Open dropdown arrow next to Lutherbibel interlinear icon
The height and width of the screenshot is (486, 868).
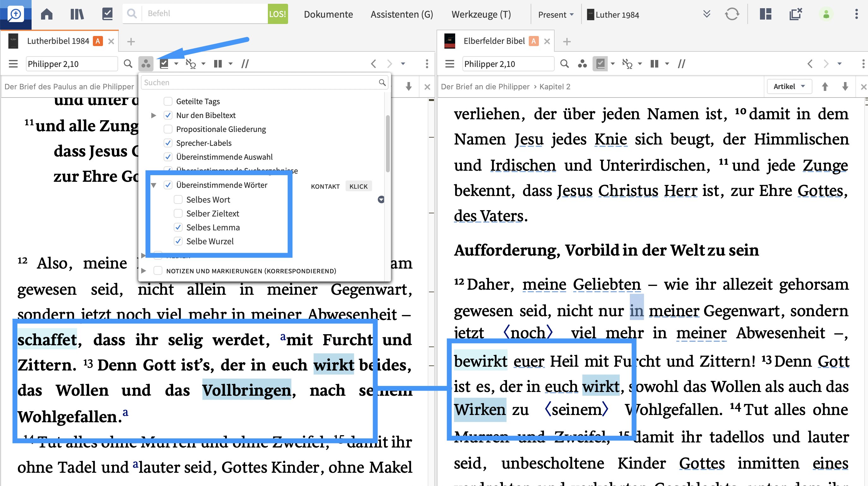click(x=203, y=64)
